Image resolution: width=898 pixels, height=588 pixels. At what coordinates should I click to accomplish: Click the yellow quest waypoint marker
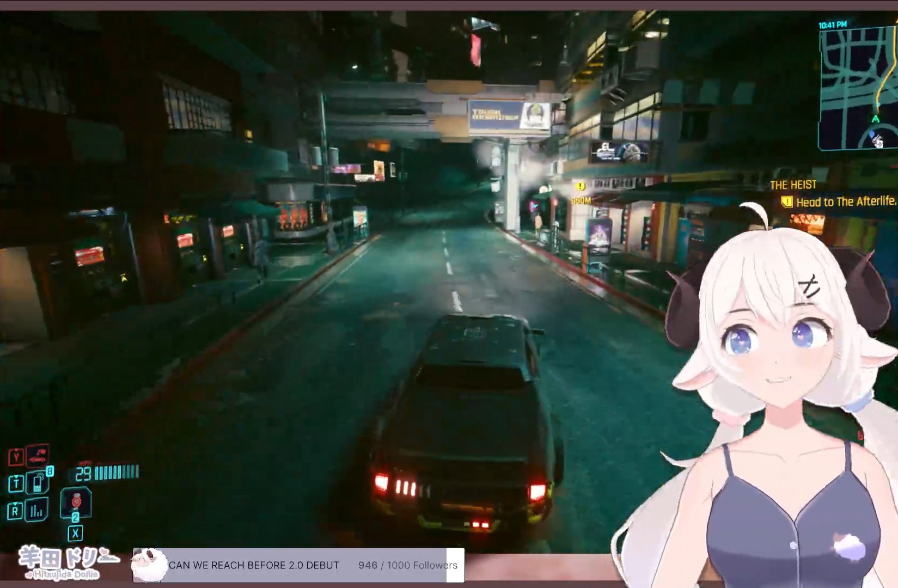pyautogui.click(x=581, y=187)
